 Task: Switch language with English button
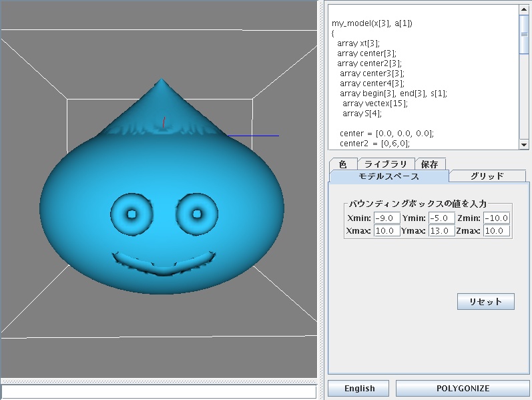pos(358,389)
